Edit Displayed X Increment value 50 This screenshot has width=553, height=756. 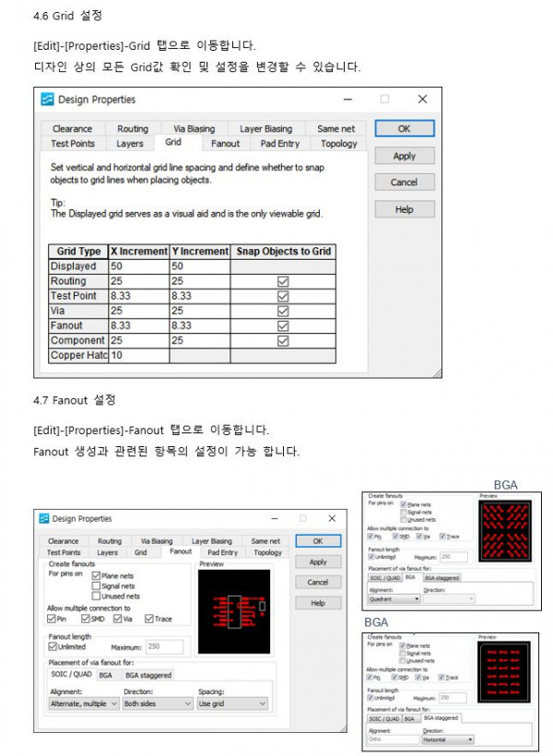(139, 266)
